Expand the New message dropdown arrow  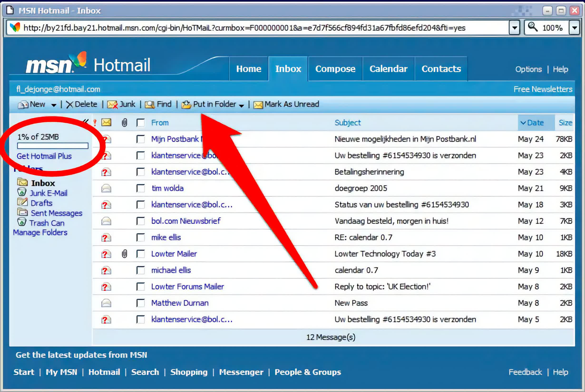point(54,105)
